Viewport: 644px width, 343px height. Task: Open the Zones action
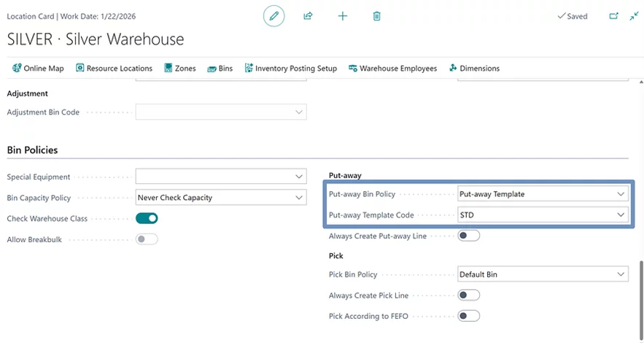(180, 68)
